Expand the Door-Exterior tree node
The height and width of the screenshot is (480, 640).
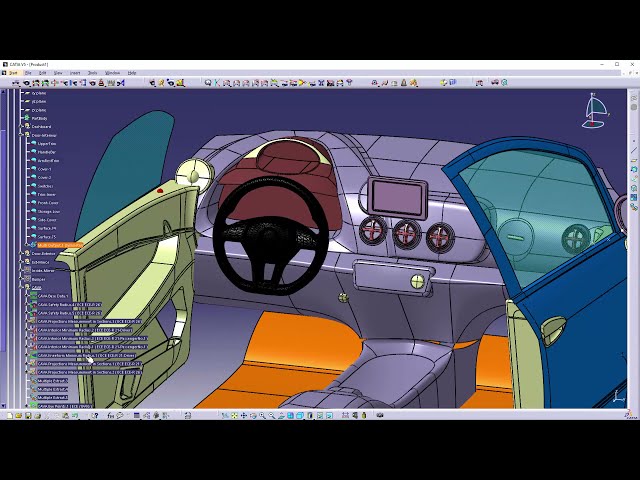coord(21,253)
